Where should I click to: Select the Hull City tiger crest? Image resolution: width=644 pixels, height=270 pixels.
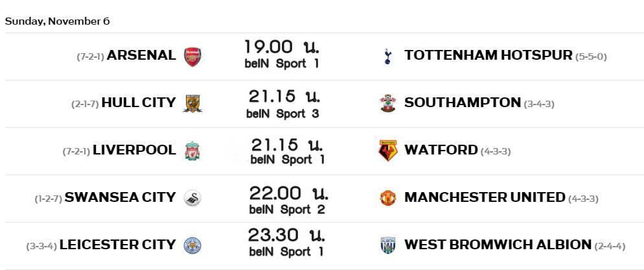coord(192,103)
